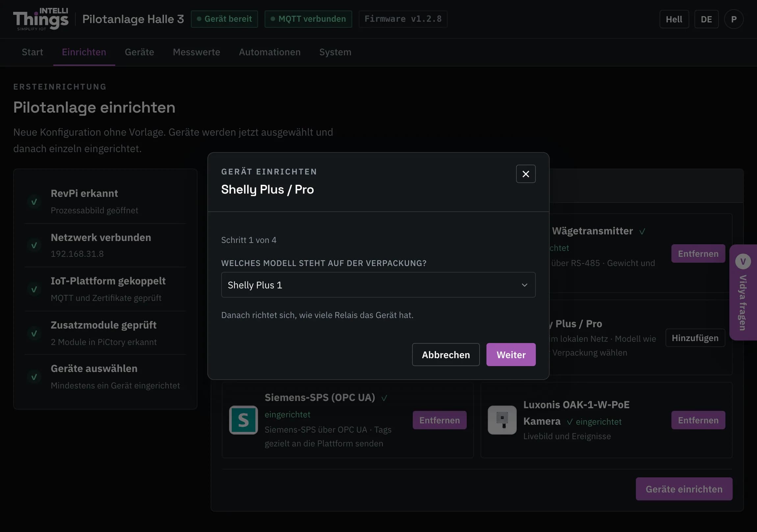Click the MQTT und Zertifikate geprüft text

(106, 298)
